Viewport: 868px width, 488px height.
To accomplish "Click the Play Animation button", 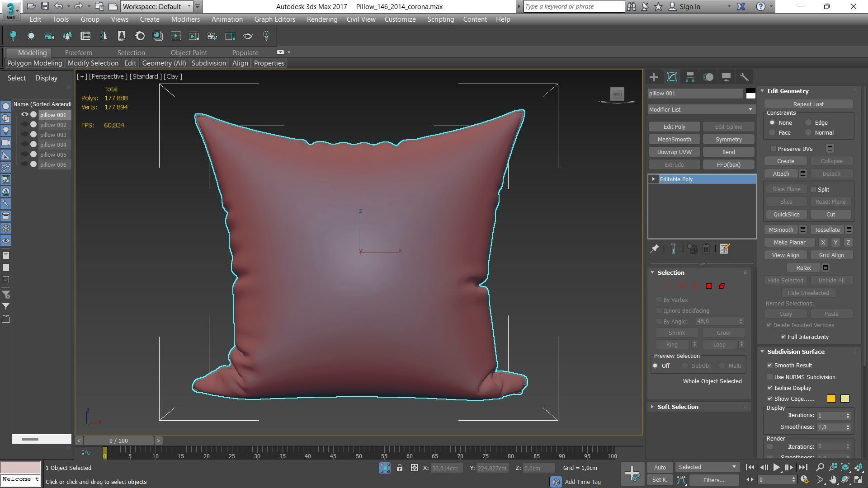I will (776, 468).
